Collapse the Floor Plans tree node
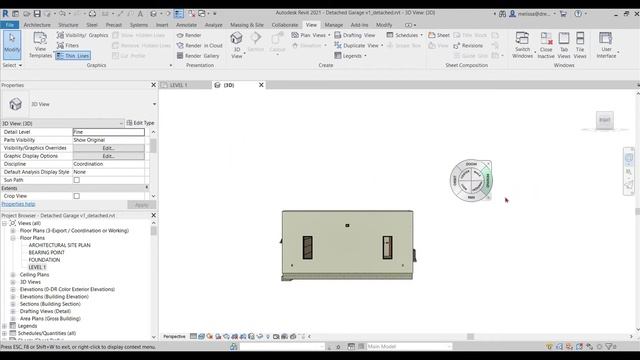This screenshot has width=640, height=360. pyautogui.click(x=13, y=238)
